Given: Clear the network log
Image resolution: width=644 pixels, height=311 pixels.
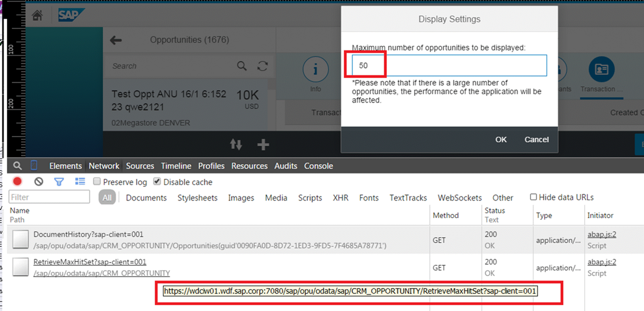Looking at the screenshot, I should tap(39, 181).
